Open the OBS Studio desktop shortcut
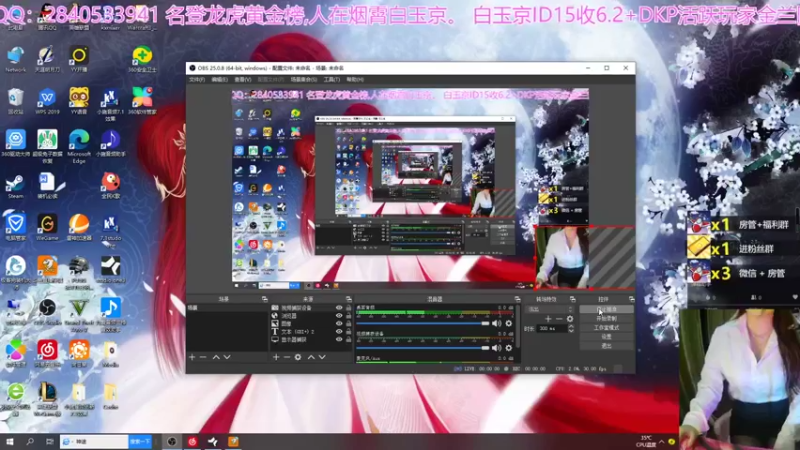Viewport: 800px width, 450px height. (x=47, y=311)
